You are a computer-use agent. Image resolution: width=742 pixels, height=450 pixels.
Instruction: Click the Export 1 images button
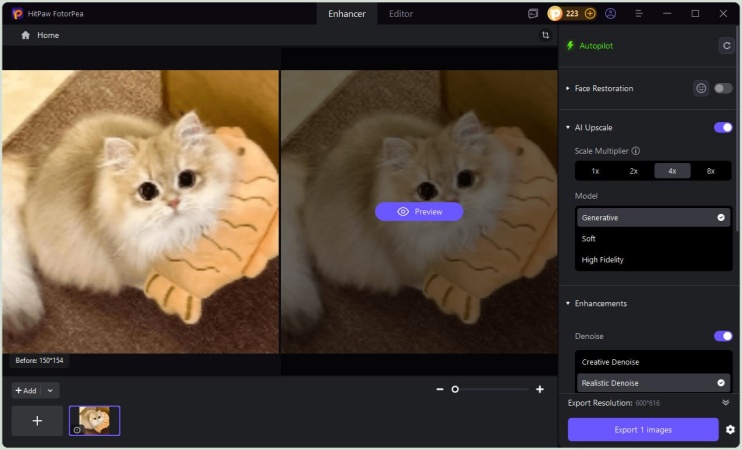pyautogui.click(x=643, y=430)
